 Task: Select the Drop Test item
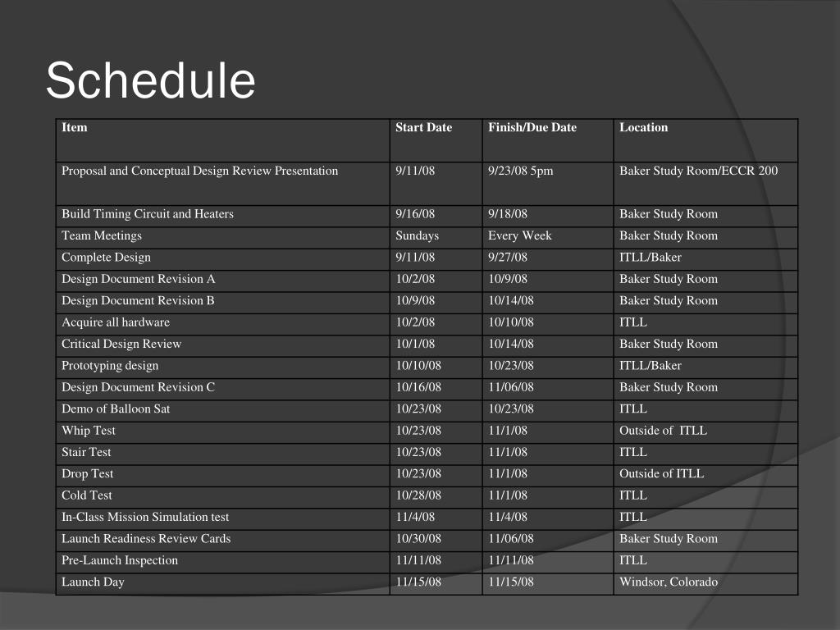(87, 474)
